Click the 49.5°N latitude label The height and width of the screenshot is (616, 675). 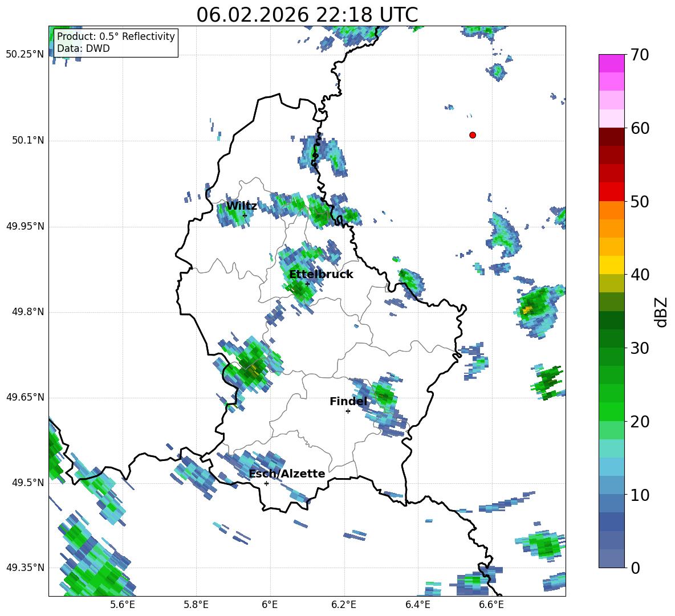click(x=28, y=482)
